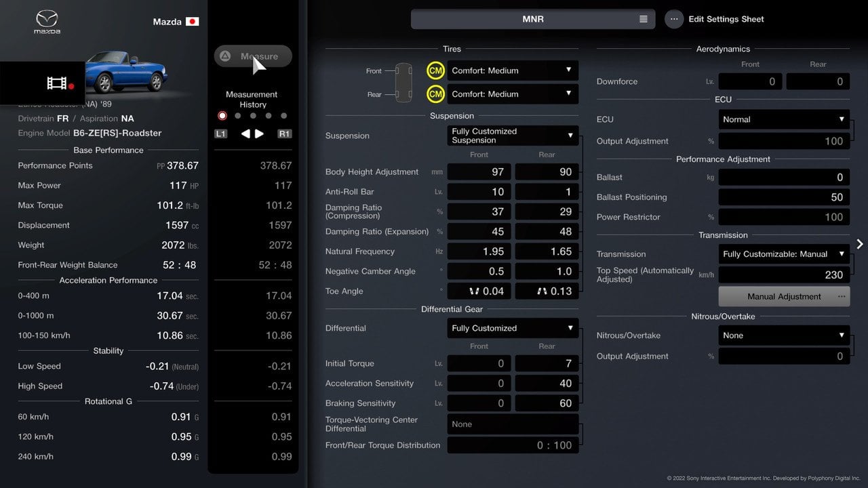Click Edit Settings Sheet label
Image resolution: width=868 pixels, height=488 pixels.
pyautogui.click(x=726, y=19)
